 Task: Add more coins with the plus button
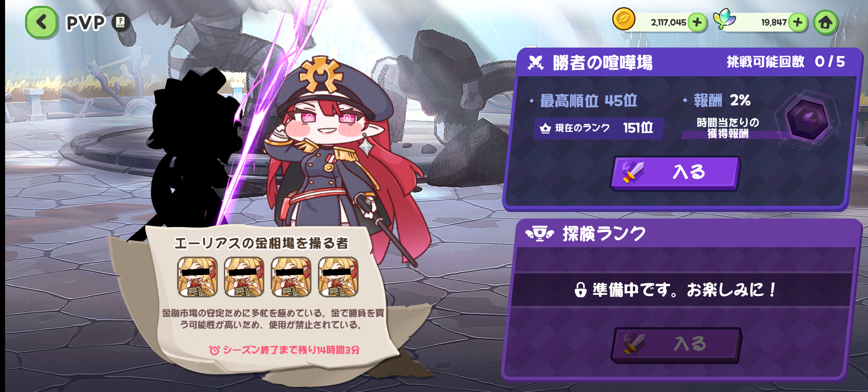pyautogui.click(x=697, y=23)
